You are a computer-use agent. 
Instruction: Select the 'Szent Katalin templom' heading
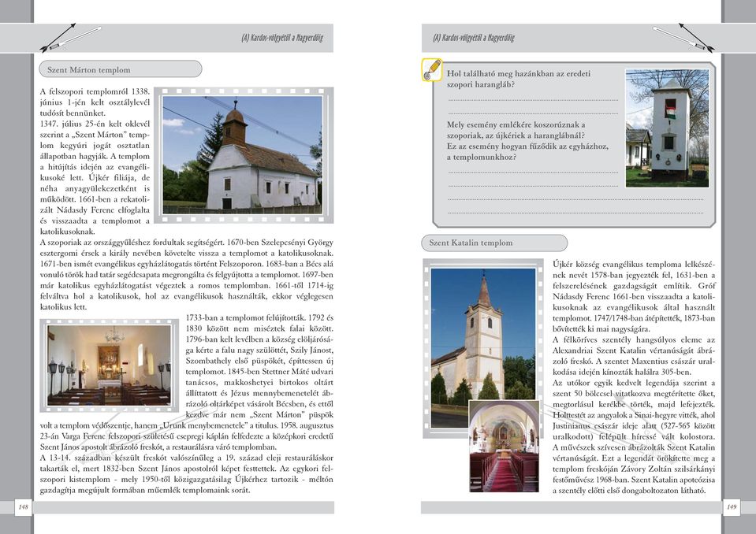(x=471, y=243)
